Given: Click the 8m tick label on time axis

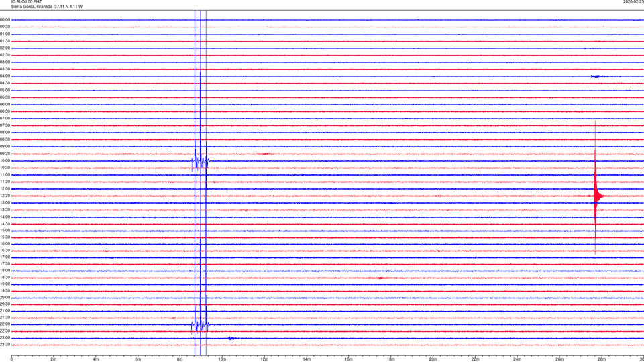Looking at the screenshot, I should (180, 359).
